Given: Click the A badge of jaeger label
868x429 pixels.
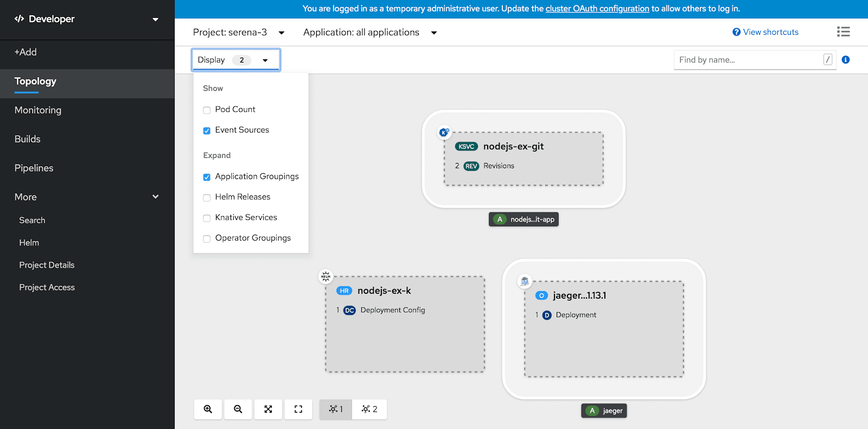Looking at the screenshot, I should [592, 411].
